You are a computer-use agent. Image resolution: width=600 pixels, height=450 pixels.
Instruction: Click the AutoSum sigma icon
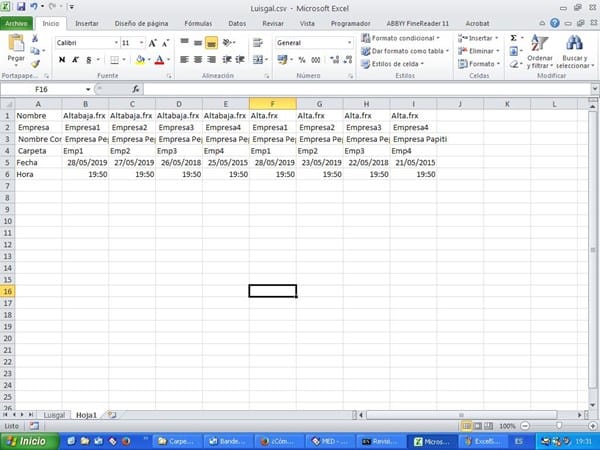click(514, 38)
